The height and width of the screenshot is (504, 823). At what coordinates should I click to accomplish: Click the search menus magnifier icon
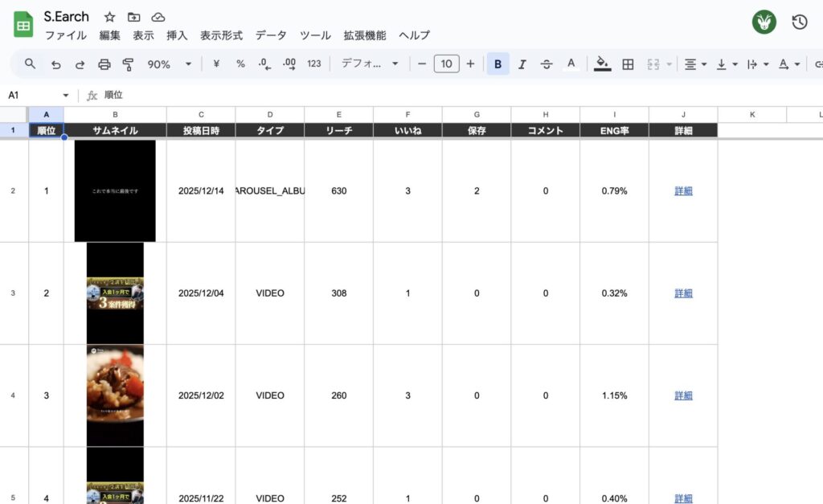tap(31, 64)
